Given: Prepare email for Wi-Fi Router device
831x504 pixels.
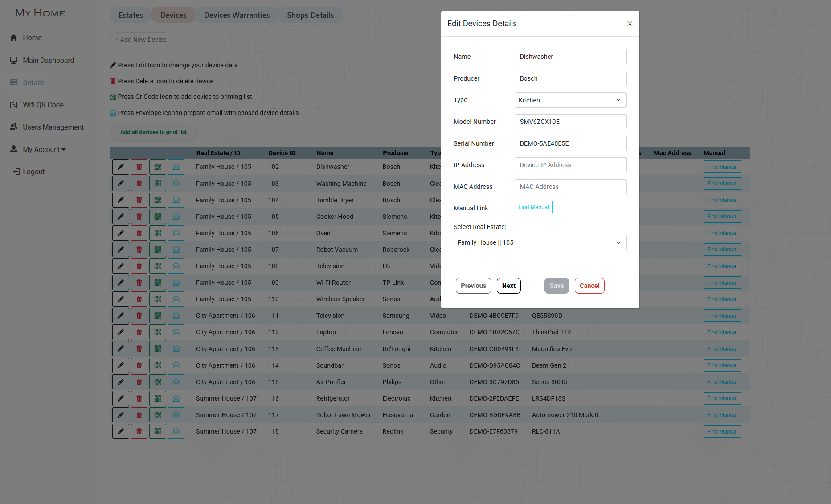Looking at the screenshot, I should coord(176,283).
